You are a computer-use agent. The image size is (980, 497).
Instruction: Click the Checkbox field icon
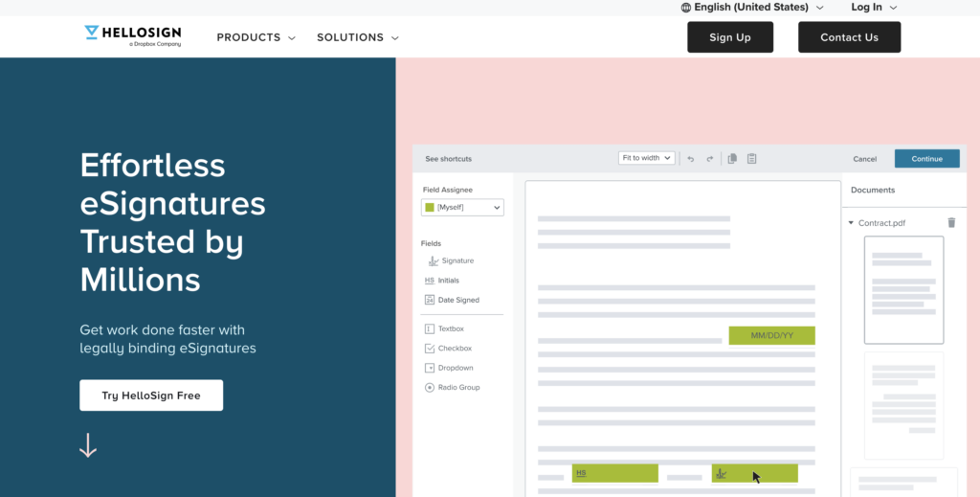point(430,349)
